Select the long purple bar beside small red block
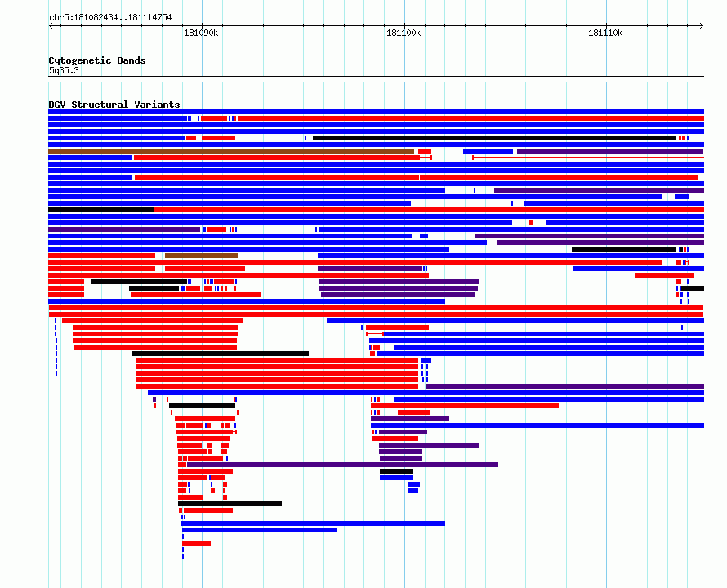The image size is (727, 588). [x=342, y=465]
